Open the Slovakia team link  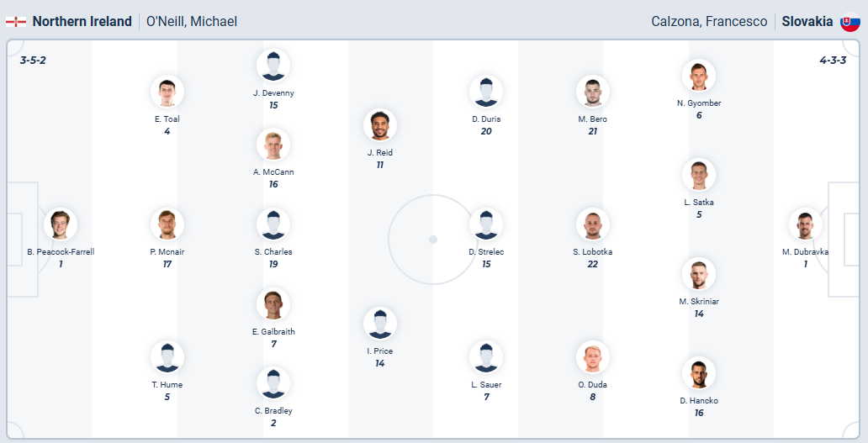807,21
